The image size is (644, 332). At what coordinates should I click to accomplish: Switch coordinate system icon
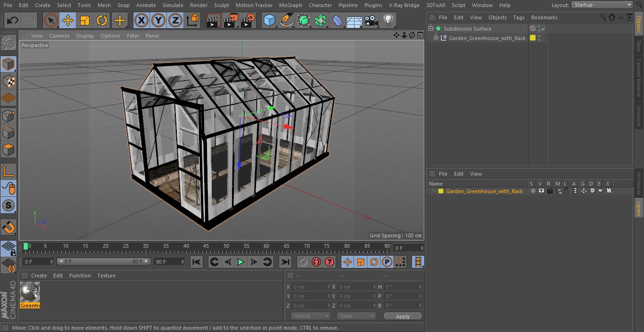(x=193, y=20)
